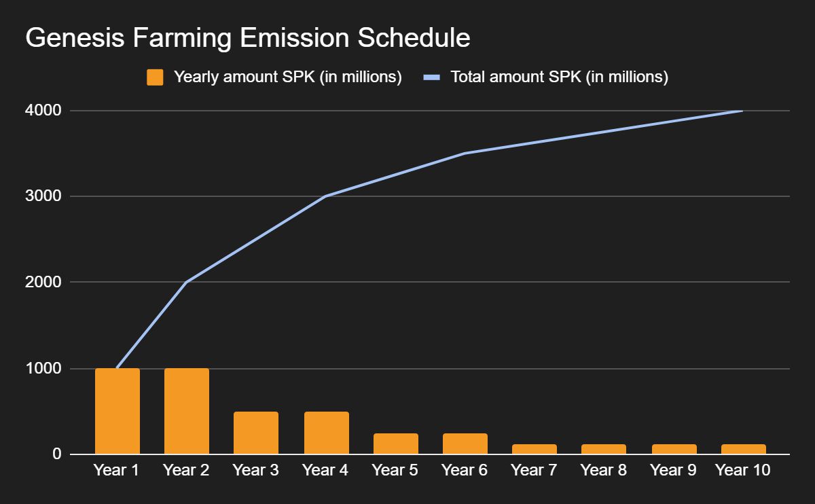Click the orange Yearly amount legend swatch
Viewport: 815px width, 504px height.
(155, 77)
